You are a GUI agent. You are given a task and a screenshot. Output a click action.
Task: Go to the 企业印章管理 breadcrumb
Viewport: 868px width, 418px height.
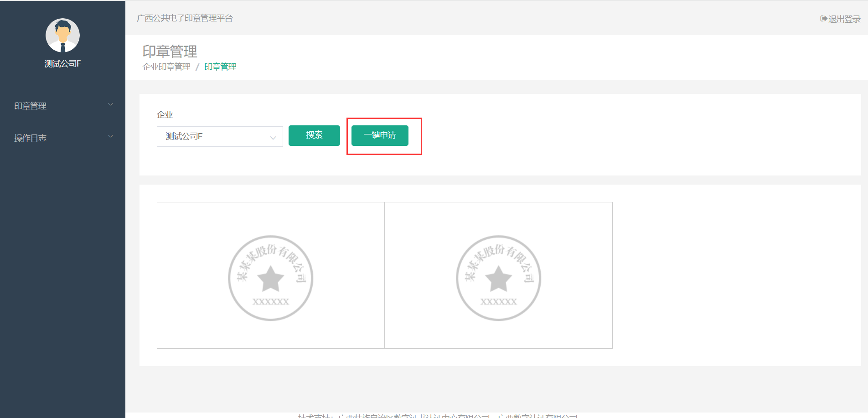pos(166,67)
